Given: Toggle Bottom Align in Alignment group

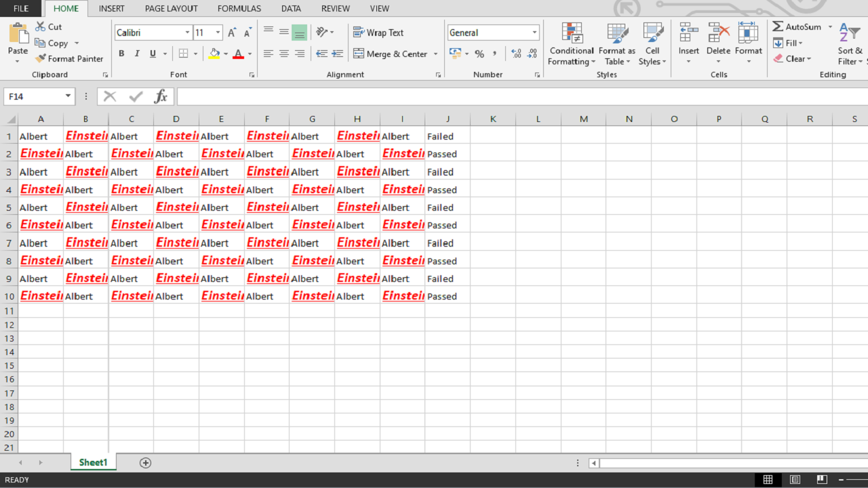Looking at the screenshot, I should pyautogui.click(x=300, y=32).
